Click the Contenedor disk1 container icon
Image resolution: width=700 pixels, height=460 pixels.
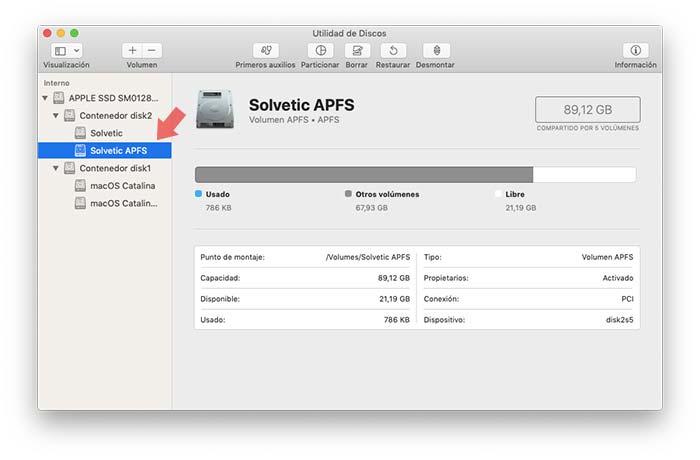click(69, 168)
